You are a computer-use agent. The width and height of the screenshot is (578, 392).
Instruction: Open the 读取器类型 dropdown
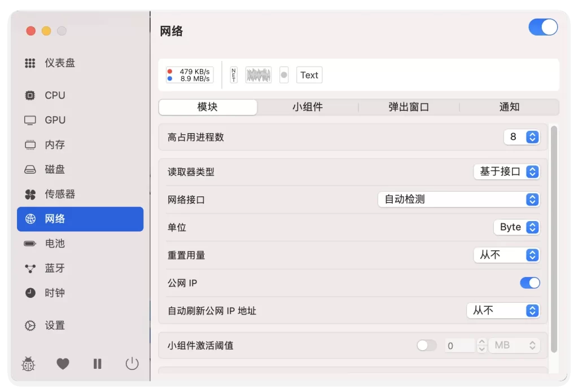506,171
